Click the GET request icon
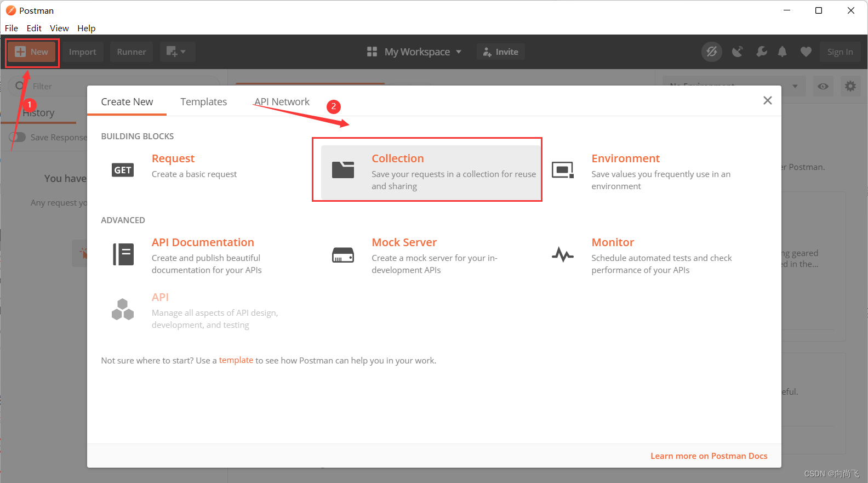 click(x=123, y=170)
